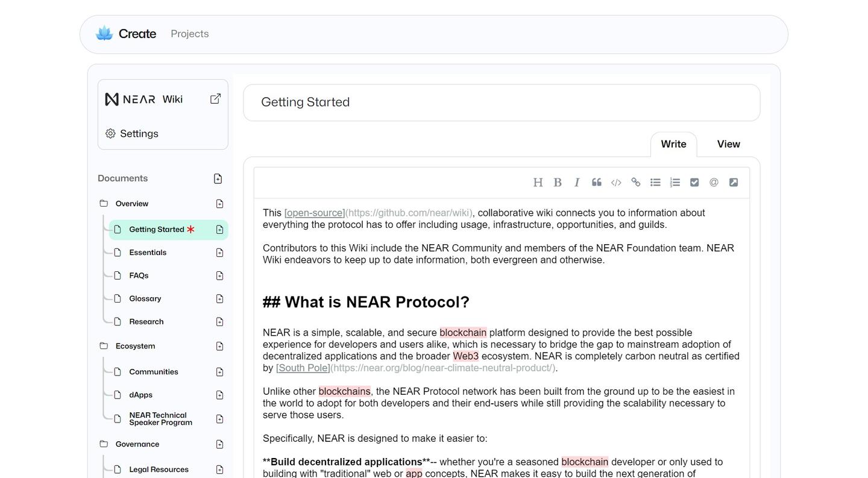This screenshot has height=478, width=868.
Task: Go to Create home in the top navigation
Action: coord(137,34)
